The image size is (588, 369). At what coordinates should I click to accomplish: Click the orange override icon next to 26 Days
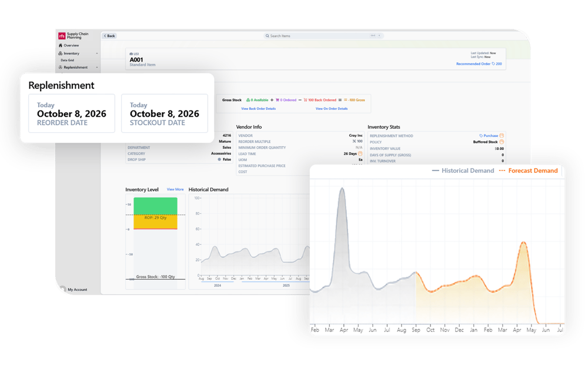pos(360,153)
